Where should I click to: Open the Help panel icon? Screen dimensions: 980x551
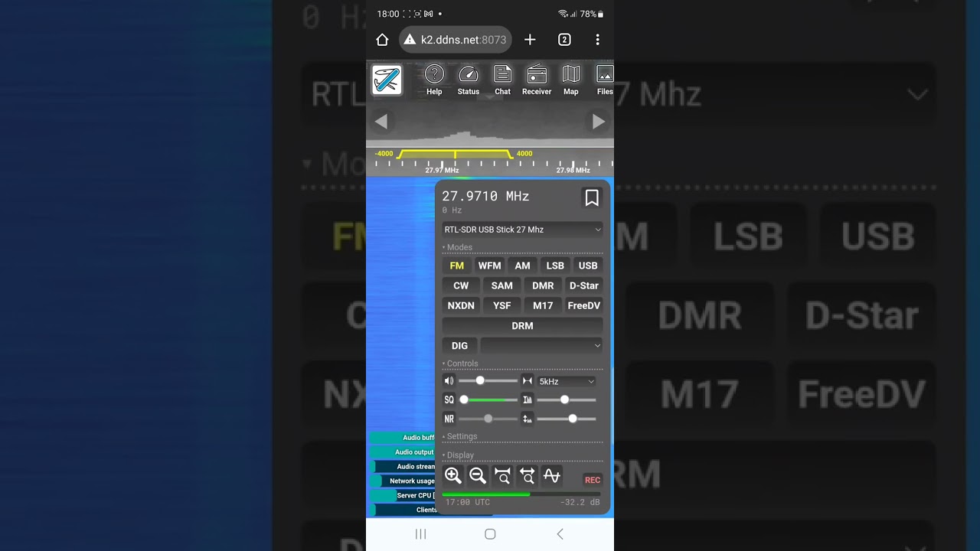434,80
